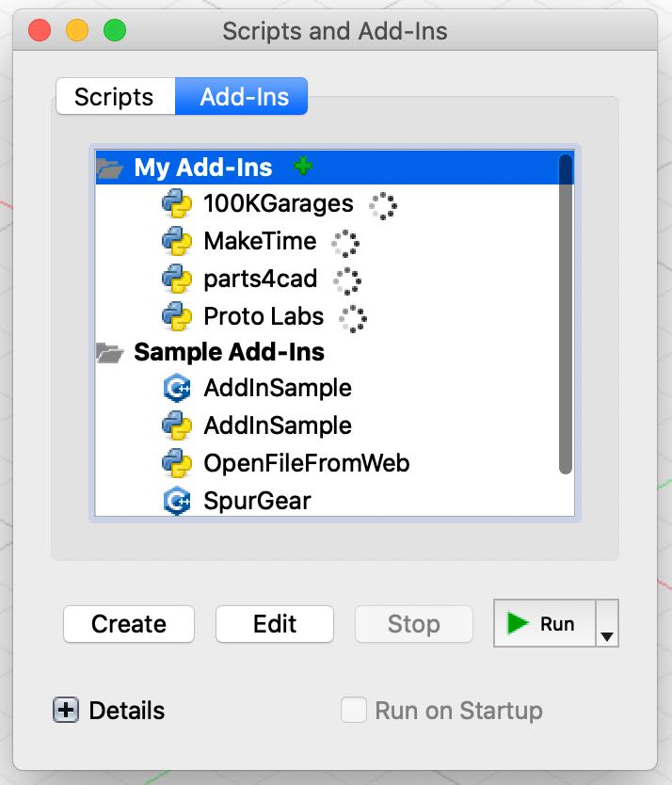Click the Python icon beside the second AddInSample
This screenshot has width=672, height=785.
[177, 425]
